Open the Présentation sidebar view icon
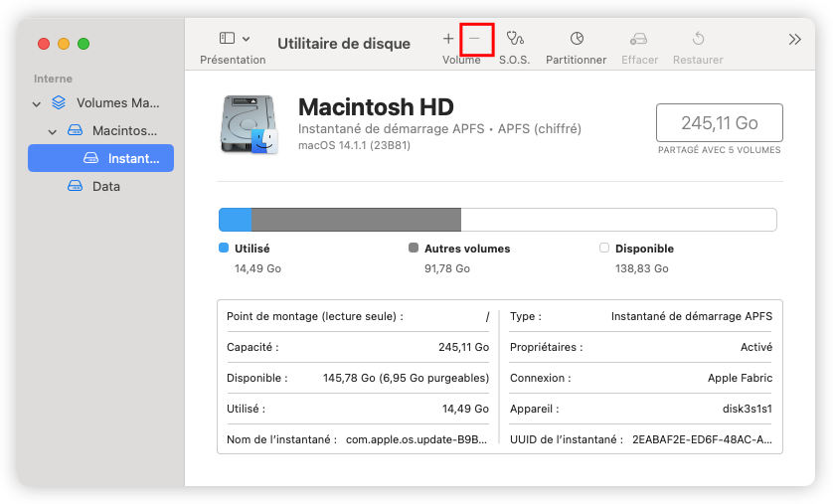The width and height of the screenshot is (833, 504). [227, 38]
